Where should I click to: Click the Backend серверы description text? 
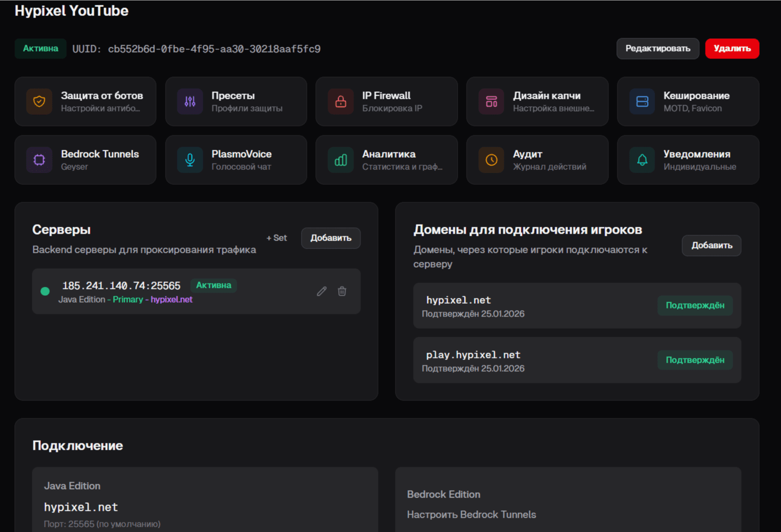coord(144,250)
